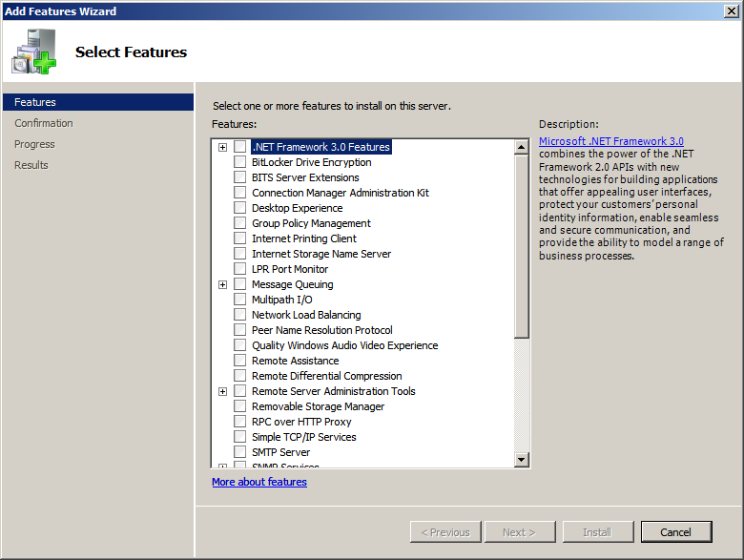Enable the Desktop Experience checkbox
The image size is (744, 560).
[240, 207]
